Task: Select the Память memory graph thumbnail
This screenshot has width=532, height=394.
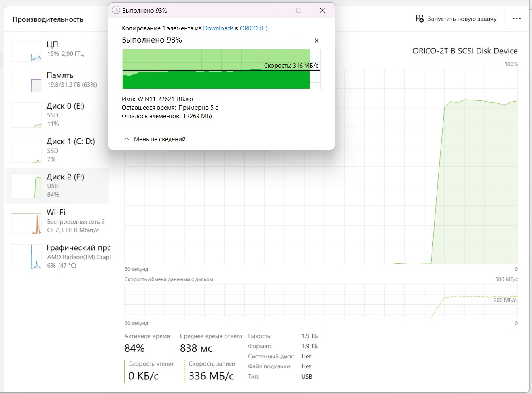Action: click(26, 82)
